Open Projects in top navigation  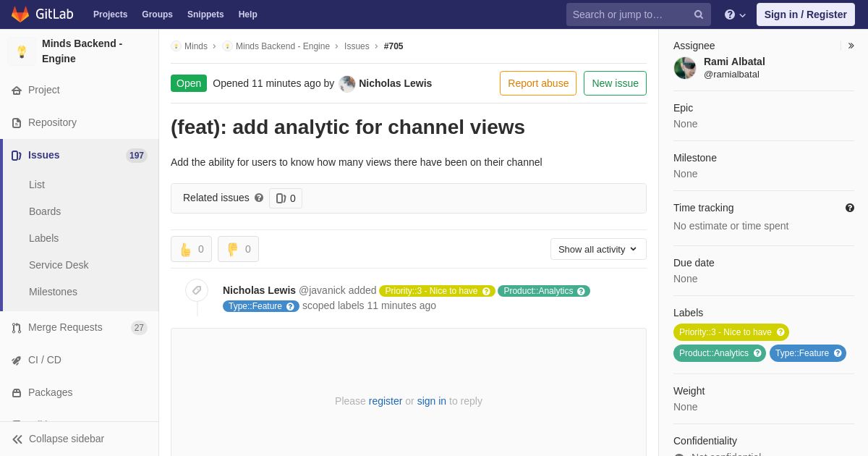pyautogui.click(x=110, y=14)
